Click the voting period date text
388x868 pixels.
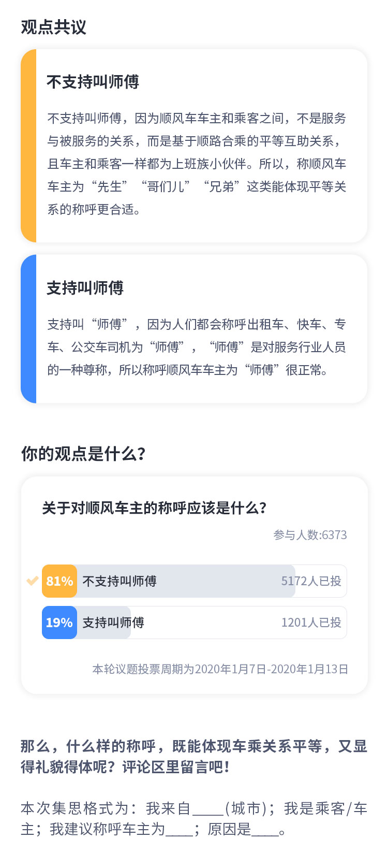220,669
